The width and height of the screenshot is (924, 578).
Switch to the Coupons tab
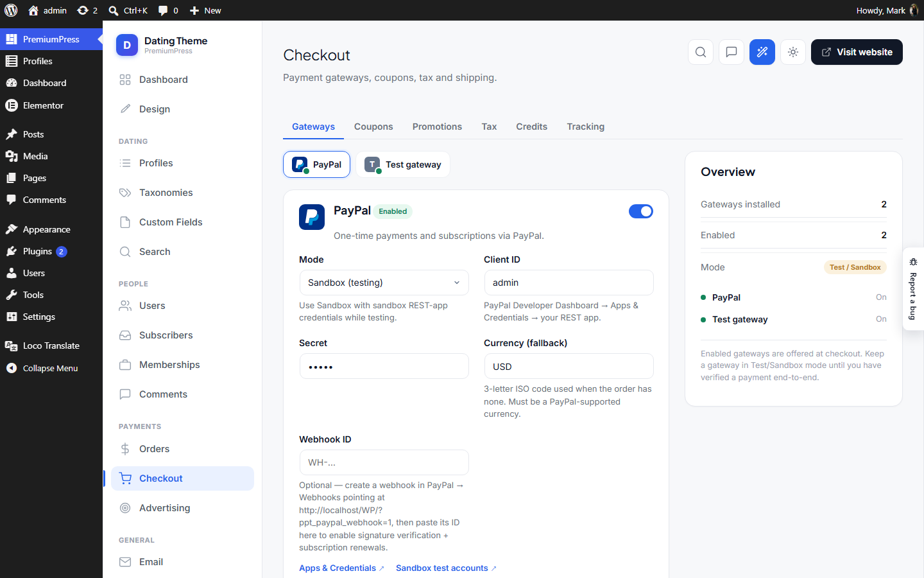[x=373, y=127]
